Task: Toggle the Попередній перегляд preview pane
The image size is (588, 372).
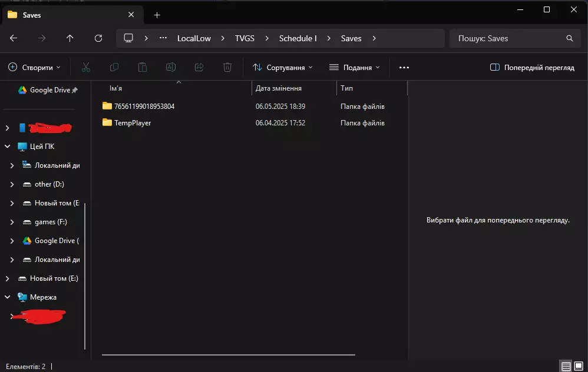Action: point(531,68)
